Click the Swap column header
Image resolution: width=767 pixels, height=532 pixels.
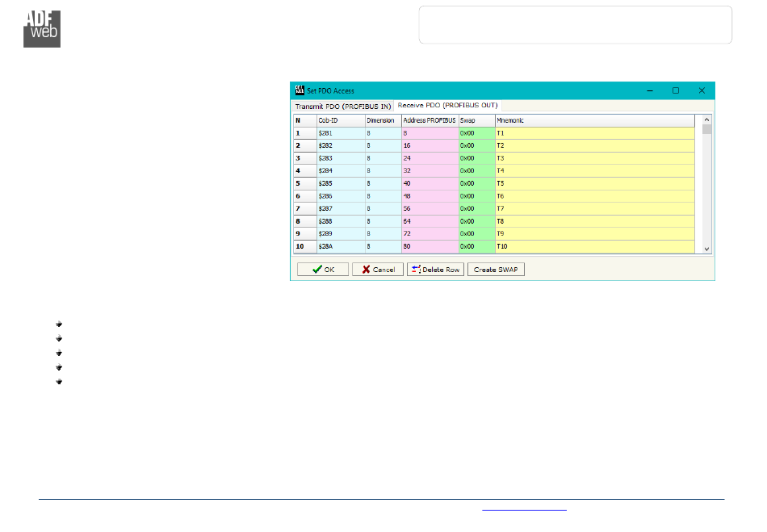tap(477, 120)
